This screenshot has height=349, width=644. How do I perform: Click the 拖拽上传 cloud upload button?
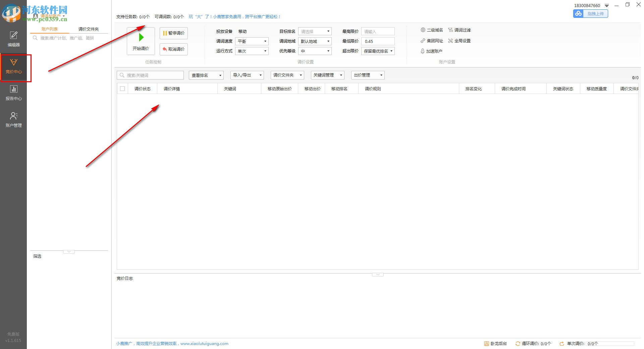coord(591,14)
